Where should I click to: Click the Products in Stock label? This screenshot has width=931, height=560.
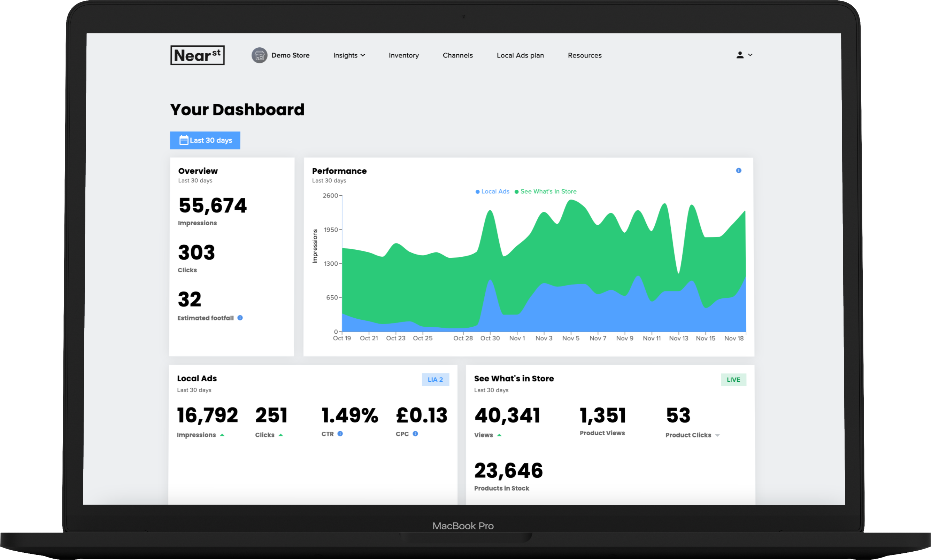tap(502, 488)
